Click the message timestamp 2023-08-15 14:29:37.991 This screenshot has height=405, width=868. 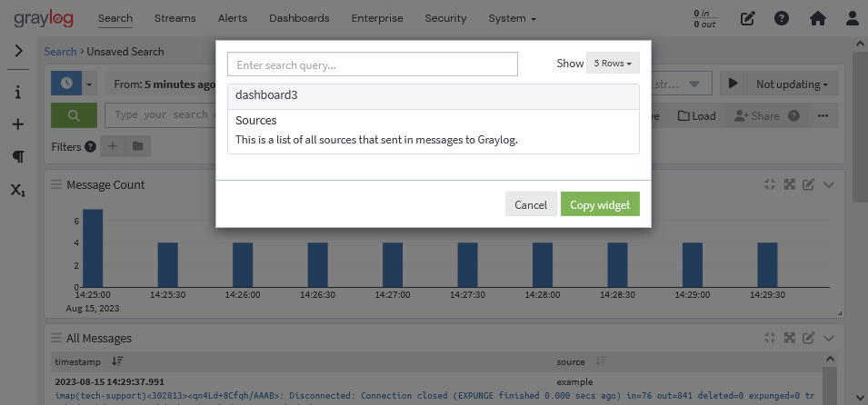[110, 381]
